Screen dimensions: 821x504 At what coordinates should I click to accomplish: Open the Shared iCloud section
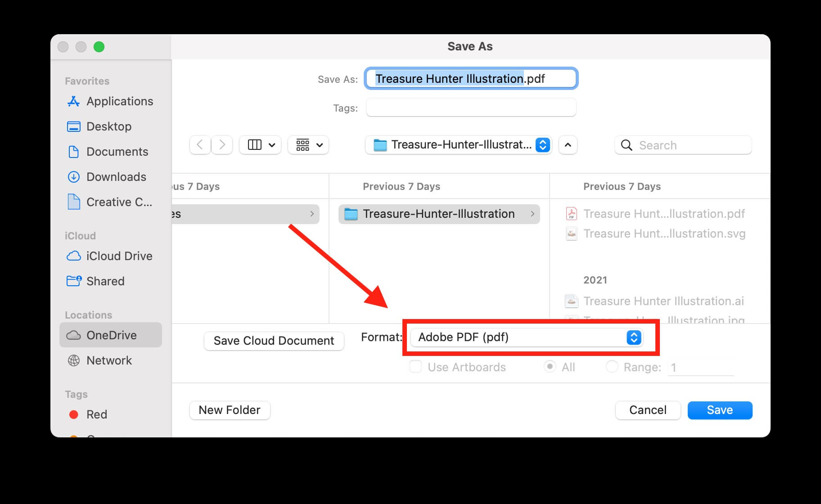[105, 281]
